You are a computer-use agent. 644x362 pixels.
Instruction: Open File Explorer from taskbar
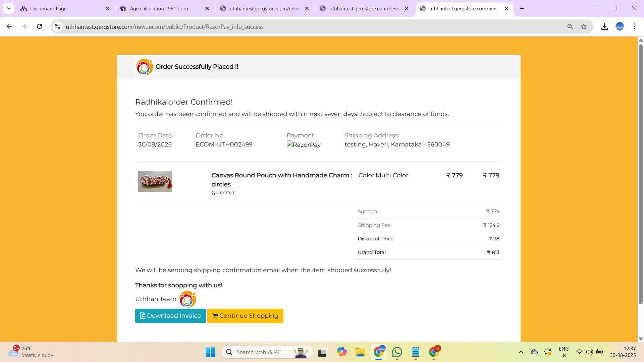tap(360, 352)
